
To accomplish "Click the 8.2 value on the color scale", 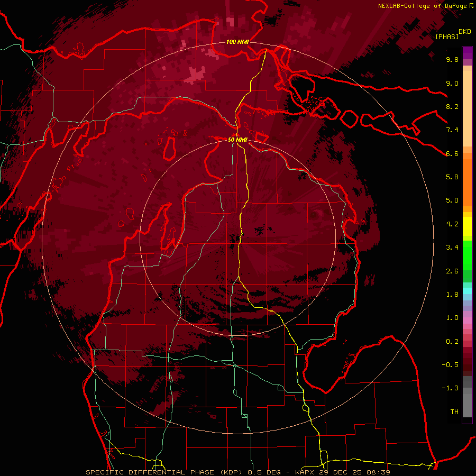I will 452,106.
